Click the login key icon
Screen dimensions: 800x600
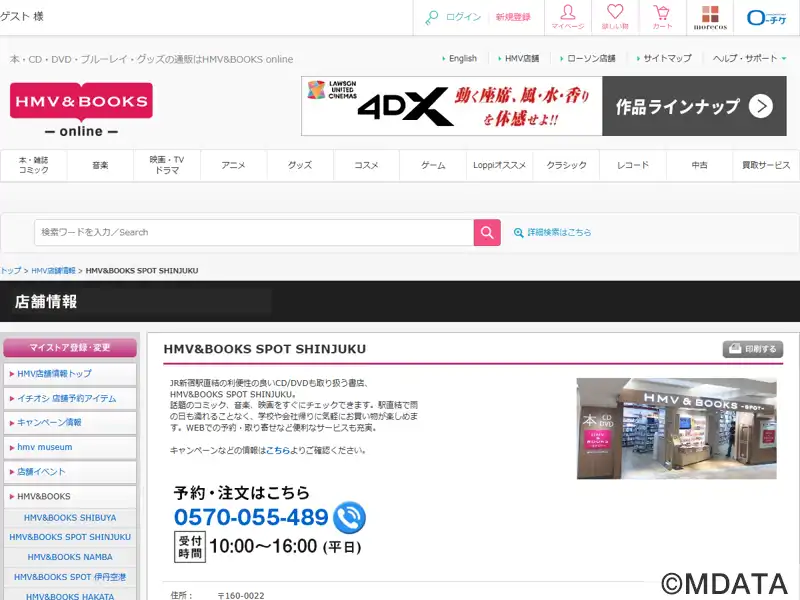[432, 17]
